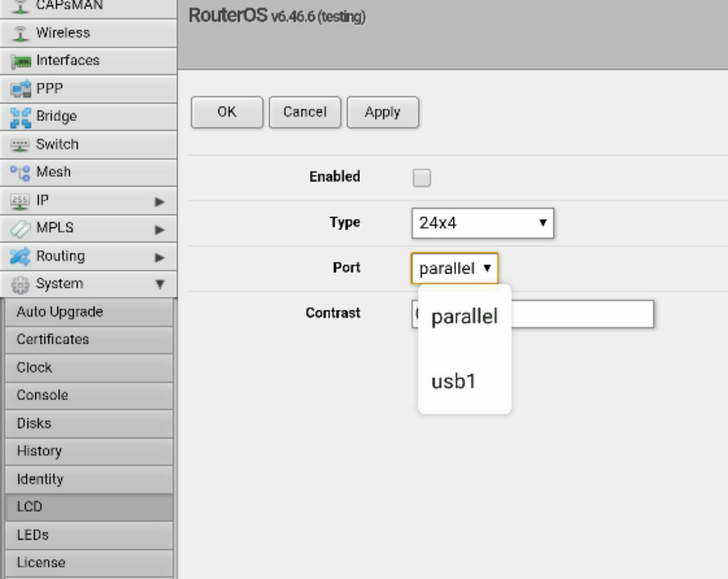
Task: Open the Type 24x4 dropdown
Action: coord(482,223)
